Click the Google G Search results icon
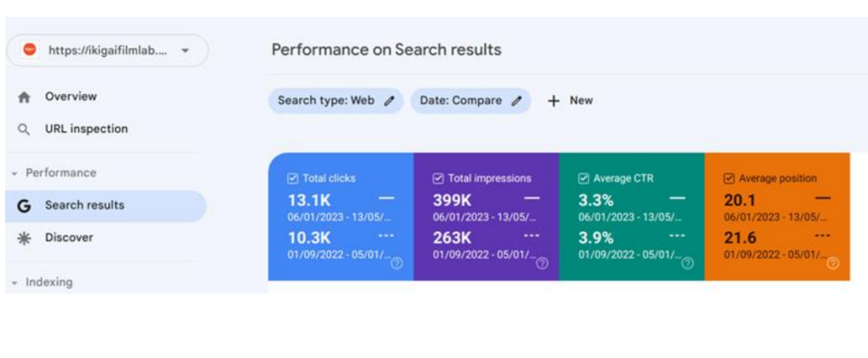 pyautogui.click(x=24, y=205)
